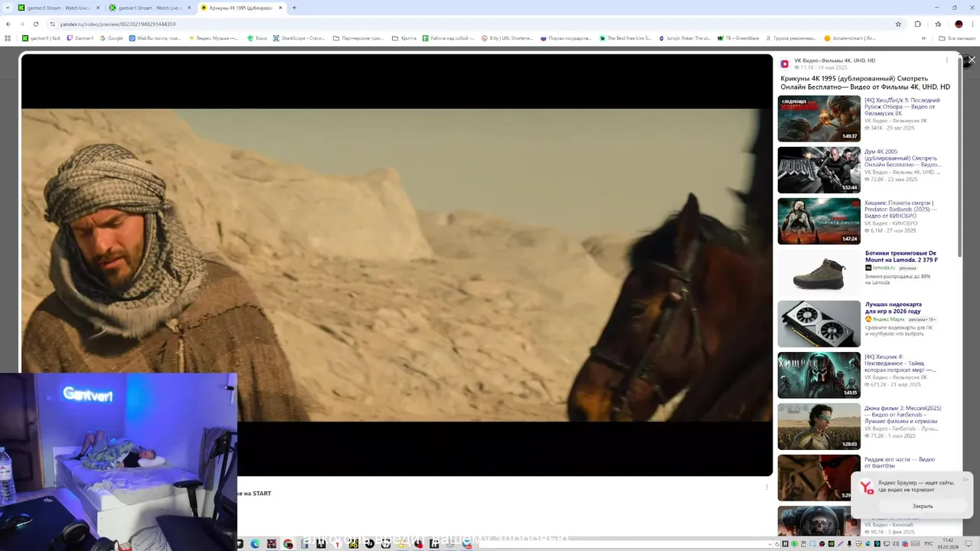This screenshot has width=980, height=551.
Task: Open Google Chrome from the taskbar
Action: click(288, 543)
